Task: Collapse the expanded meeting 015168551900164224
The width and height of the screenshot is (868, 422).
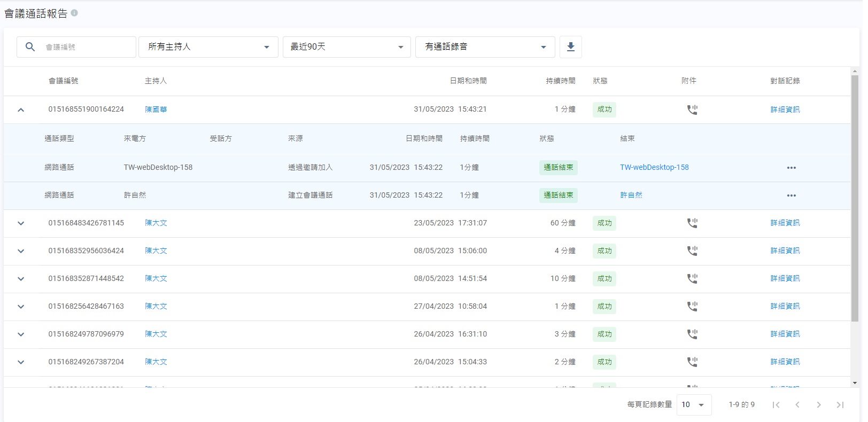Action: [21, 110]
